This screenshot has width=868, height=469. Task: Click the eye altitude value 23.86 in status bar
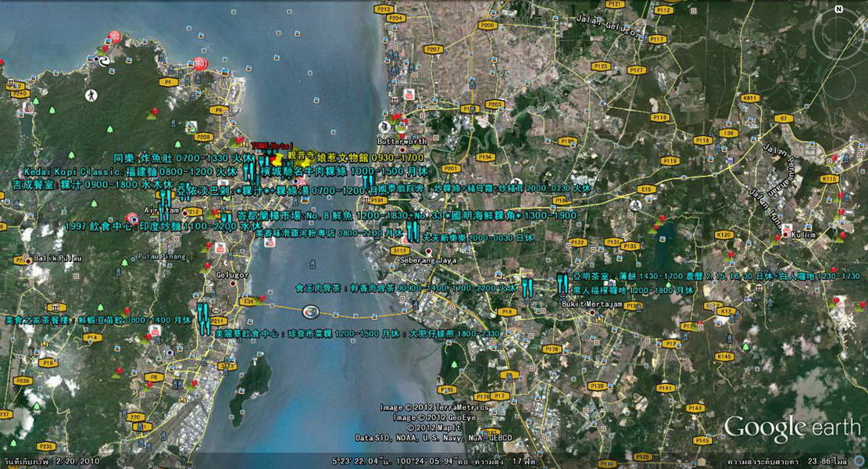(820, 460)
